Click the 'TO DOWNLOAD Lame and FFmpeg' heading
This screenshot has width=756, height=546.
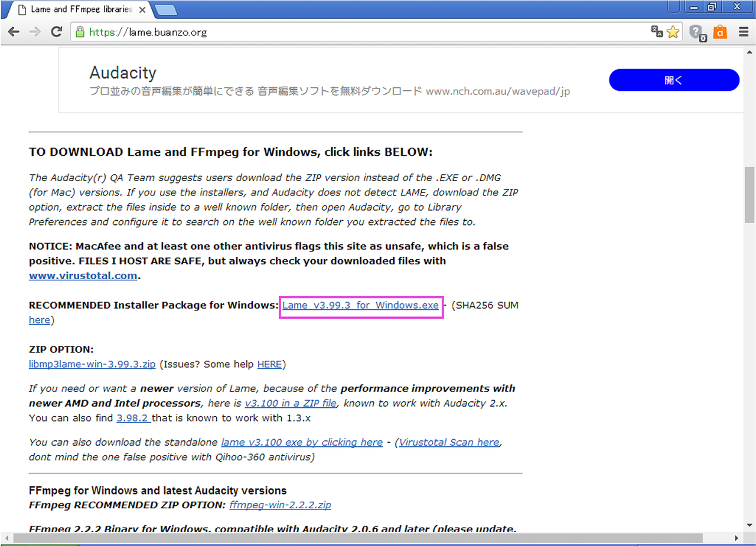[231, 152]
